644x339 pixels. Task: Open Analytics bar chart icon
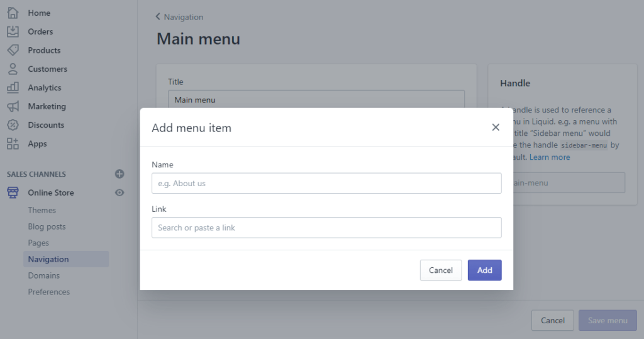13,87
